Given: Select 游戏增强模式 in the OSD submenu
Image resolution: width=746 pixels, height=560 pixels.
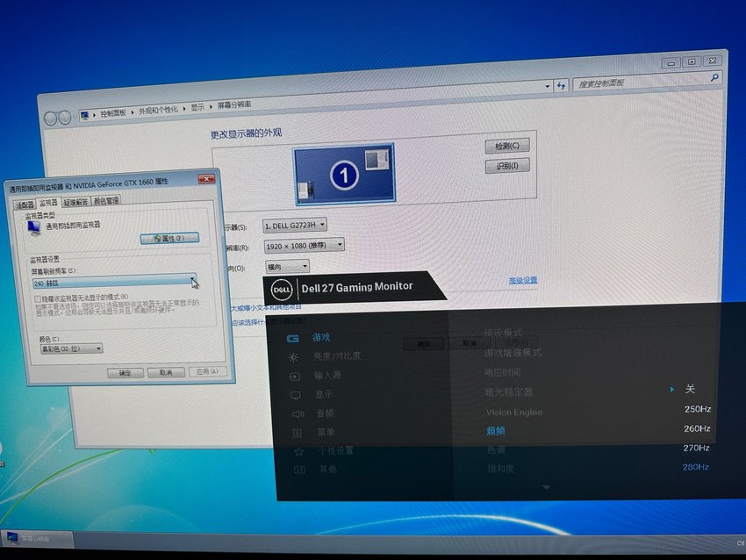Looking at the screenshot, I should coord(513,353).
